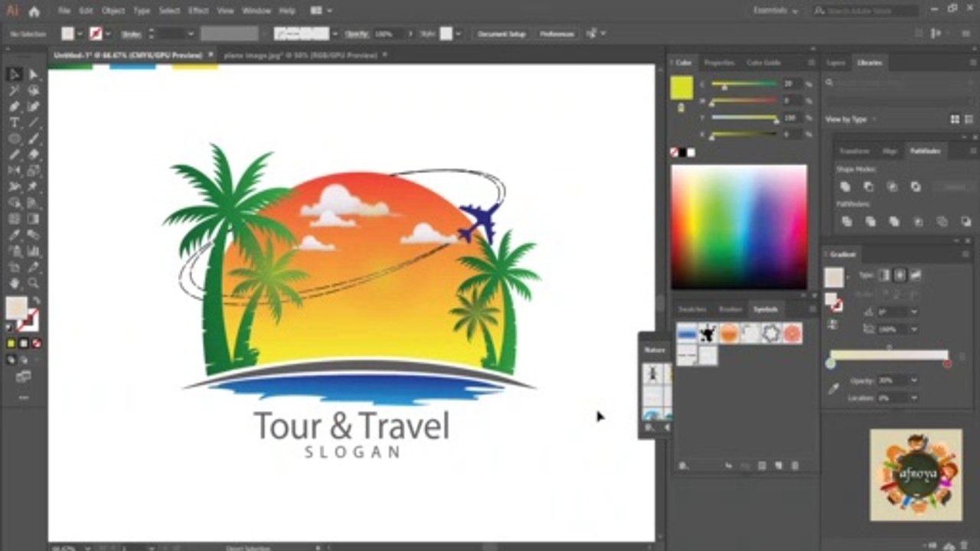Screen dimensions: 980x551
Task: Click the Stroke label in control bar
Action: tap(131, 34)
